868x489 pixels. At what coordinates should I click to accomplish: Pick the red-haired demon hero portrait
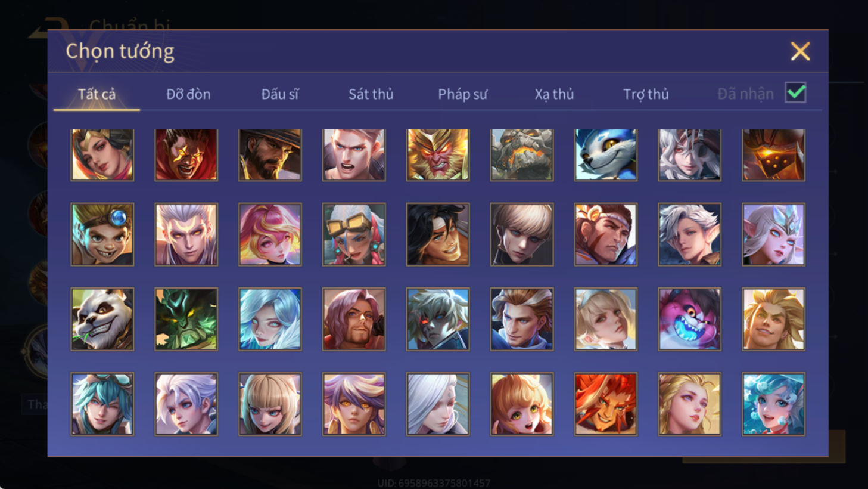coord(606,404)
